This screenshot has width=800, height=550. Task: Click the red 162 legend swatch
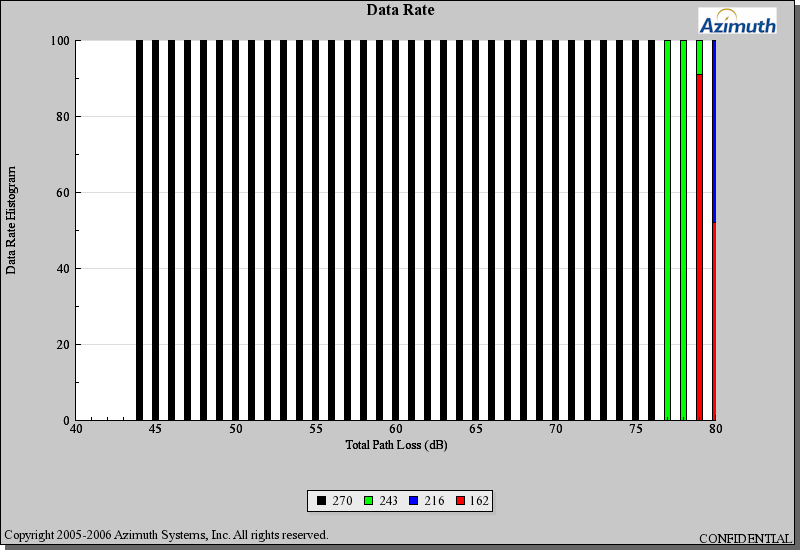click(x=460, y=501)
